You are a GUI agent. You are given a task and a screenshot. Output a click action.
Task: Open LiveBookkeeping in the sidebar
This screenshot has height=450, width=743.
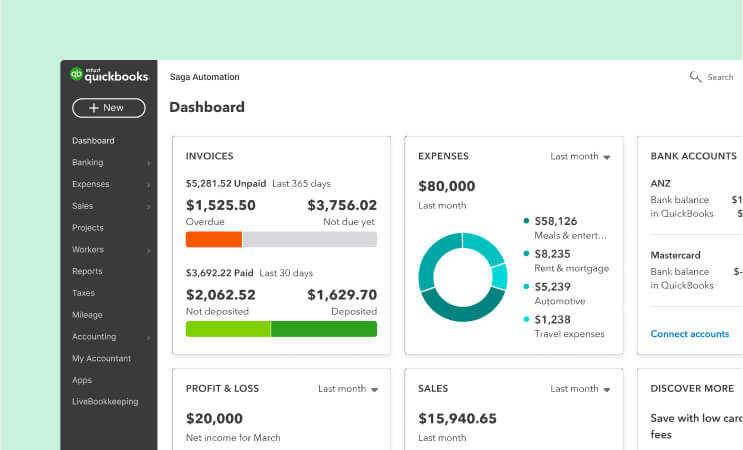(x=105, y=402)
